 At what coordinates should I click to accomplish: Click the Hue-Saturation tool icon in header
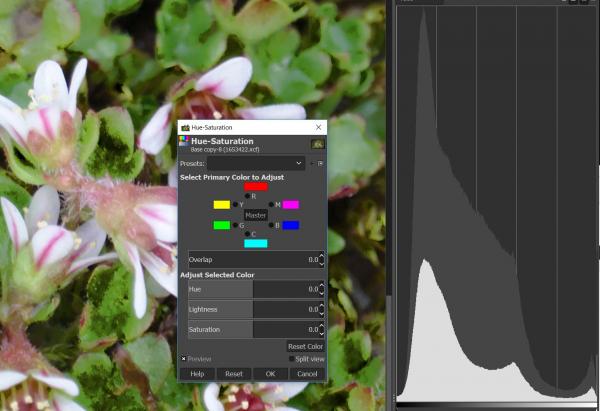click(x=184, y=141)
